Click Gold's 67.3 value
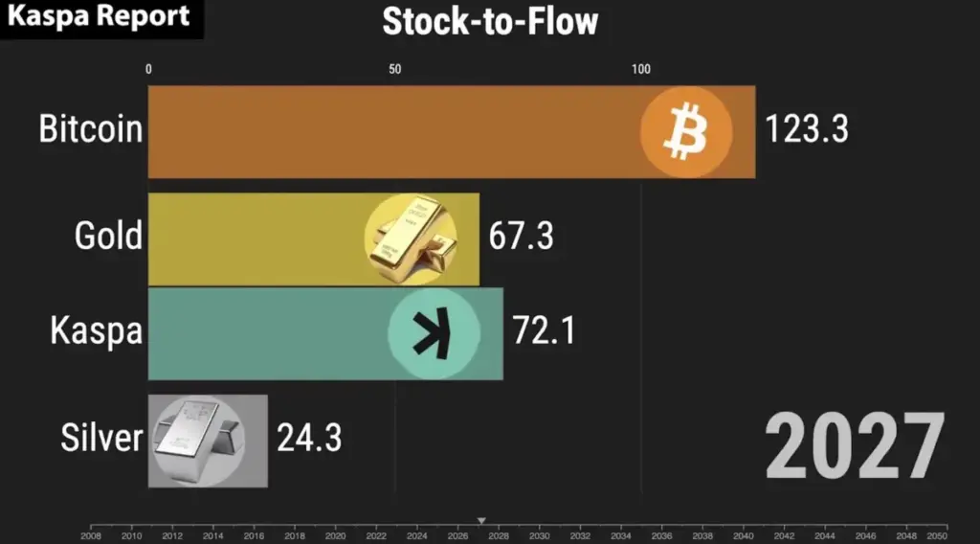The height and width of the screenshot is (544, 980). tap(521, 236)
